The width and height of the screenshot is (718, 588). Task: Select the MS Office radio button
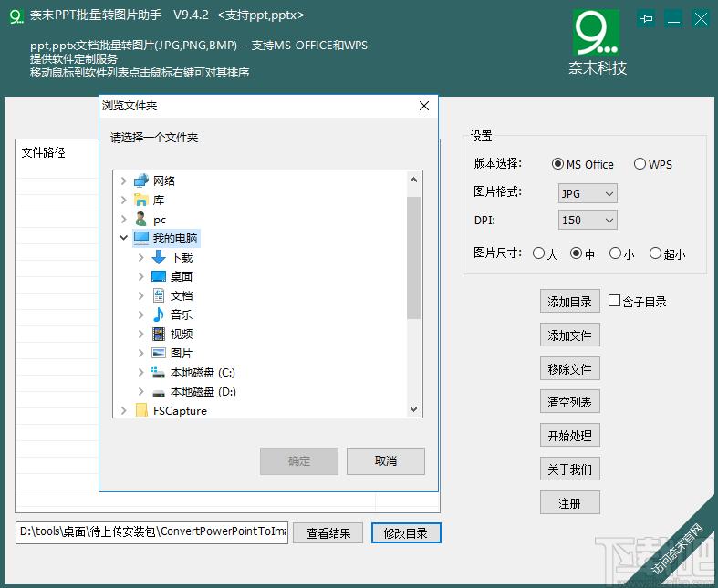[x=557, y=164]
